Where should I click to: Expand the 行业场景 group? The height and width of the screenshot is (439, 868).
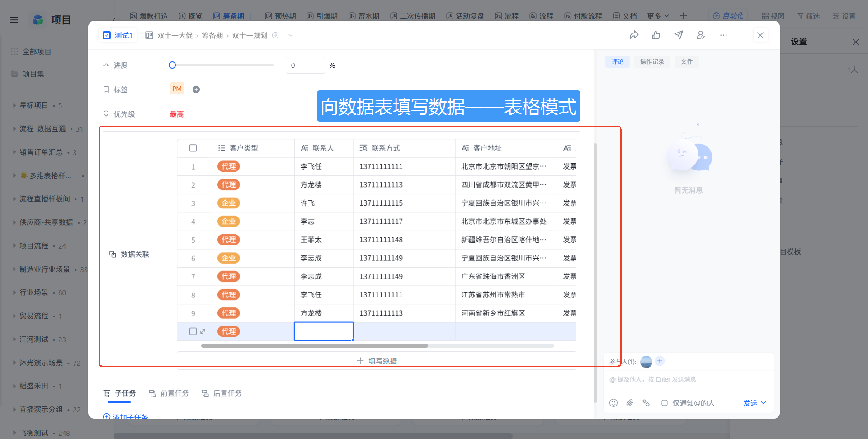pyautogui.click(x=14, y=292)
